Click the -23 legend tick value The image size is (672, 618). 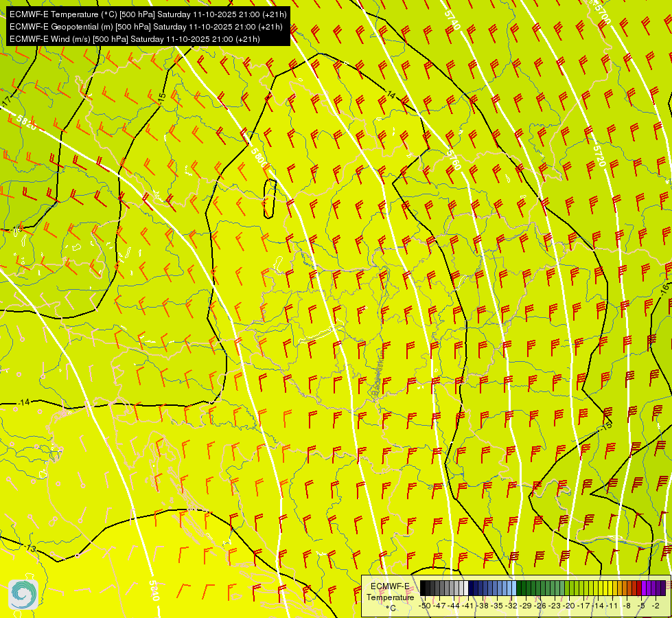pos(555,606)
